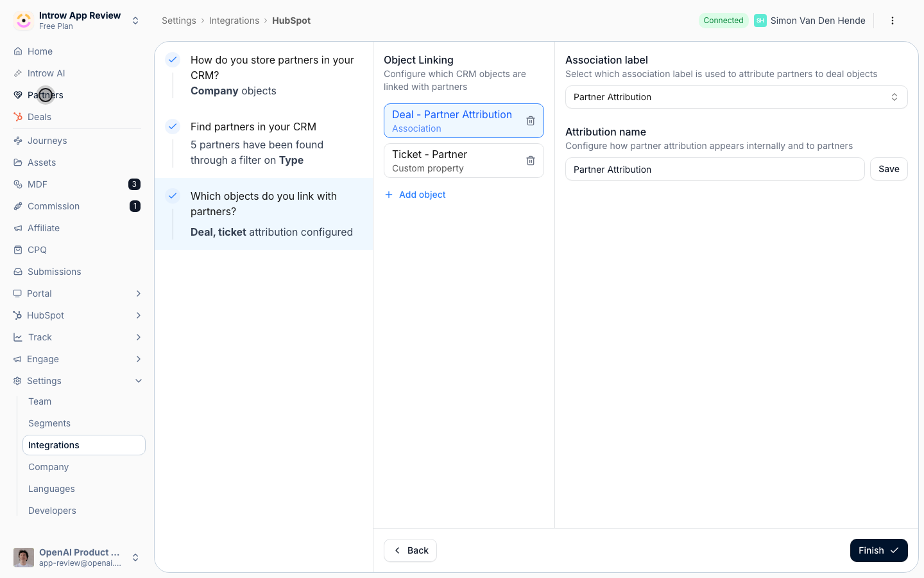This screenshot has height=578, width=924.
Task: Click the Portal monitor icon
Action: click(x=17, y=293)
